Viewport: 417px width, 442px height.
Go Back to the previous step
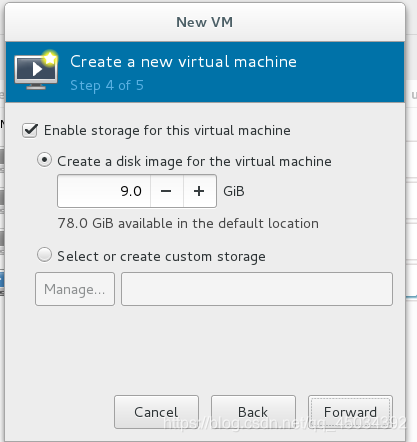253,412
